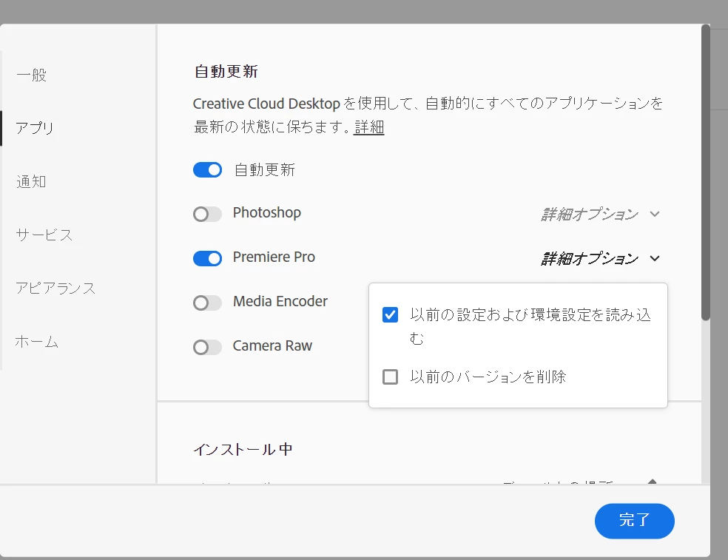Image resolution: width=728 pixels, height=560 pixels.
Task: Enable auto-update for Camera Raw
Action: click(208, 347)
